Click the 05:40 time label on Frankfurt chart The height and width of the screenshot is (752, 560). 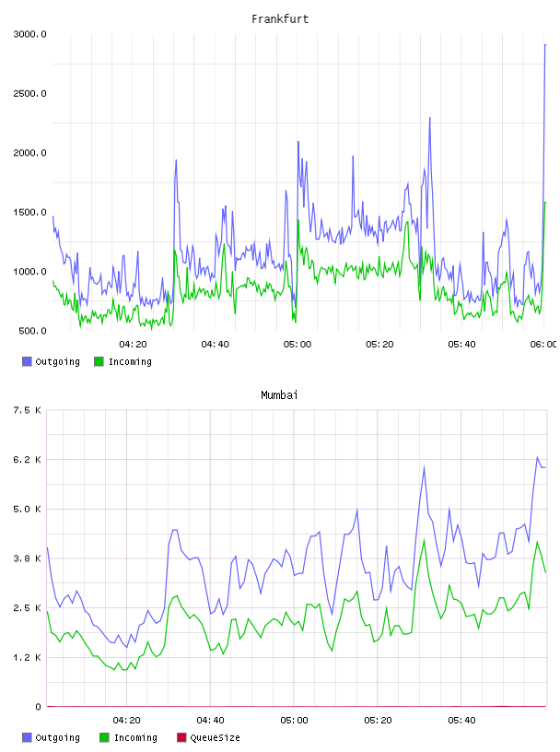(461, 345)
